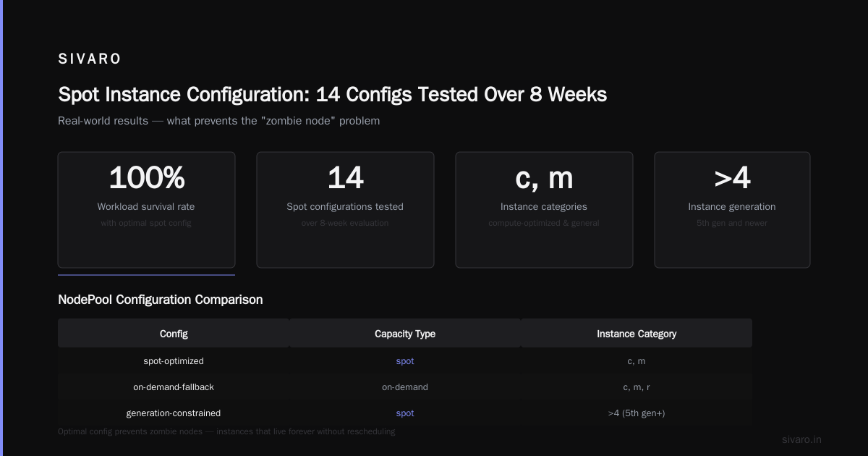Click the spot value in spot-optimized row
The width and height of the screenshot is (868, 456).
coord(405,360)
